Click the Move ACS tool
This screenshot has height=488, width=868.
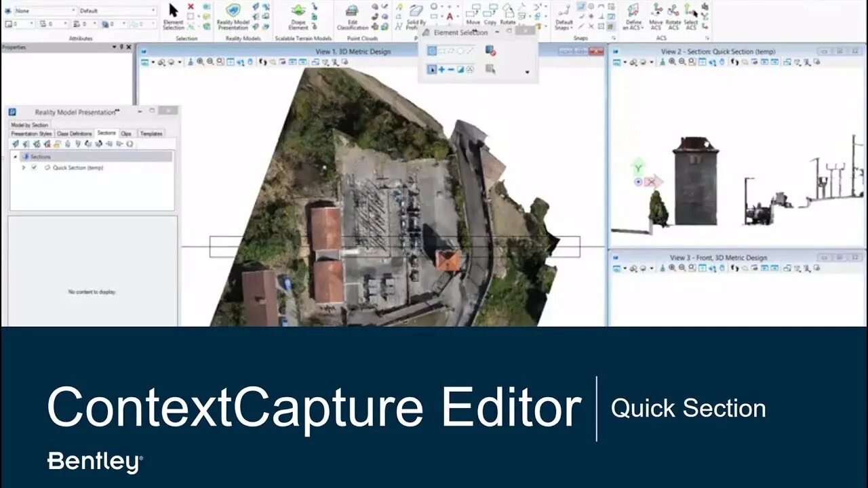tap(656, 16)
